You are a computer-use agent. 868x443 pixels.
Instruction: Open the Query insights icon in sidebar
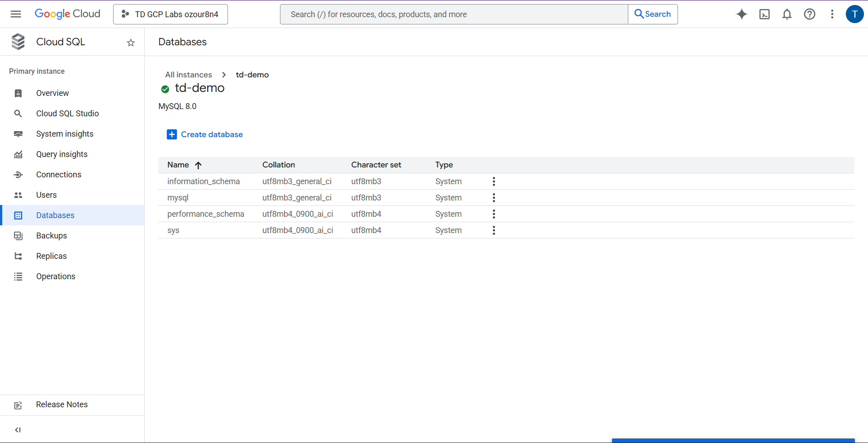click(18, 154)
